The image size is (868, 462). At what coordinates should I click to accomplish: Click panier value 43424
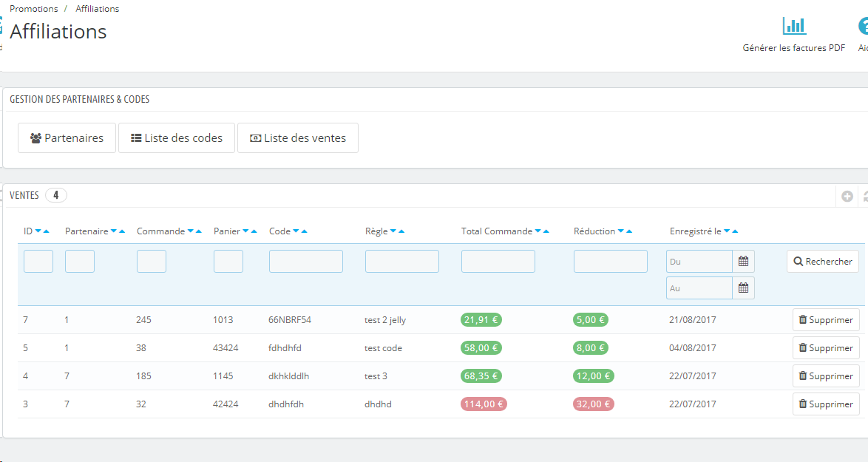[226, 348]
